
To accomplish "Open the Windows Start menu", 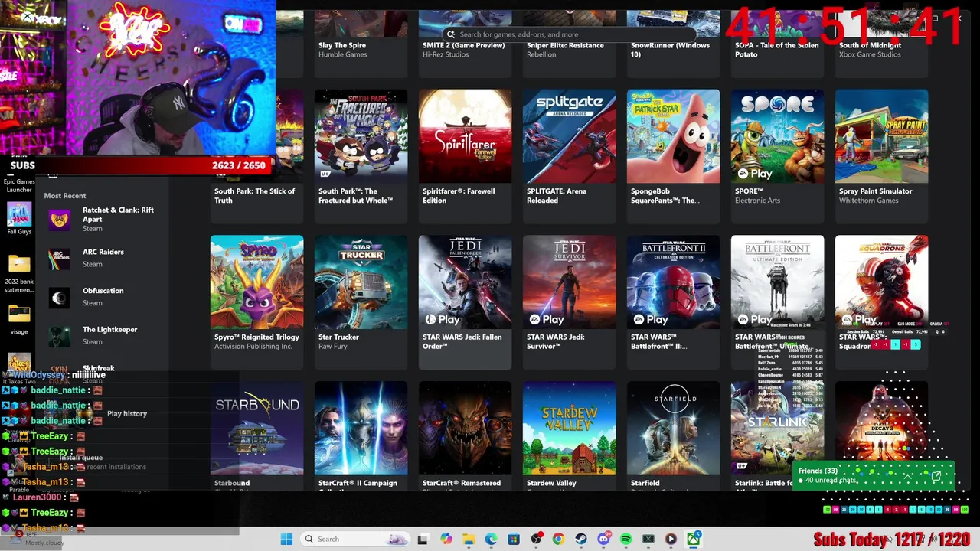I will tap(286, 539).
